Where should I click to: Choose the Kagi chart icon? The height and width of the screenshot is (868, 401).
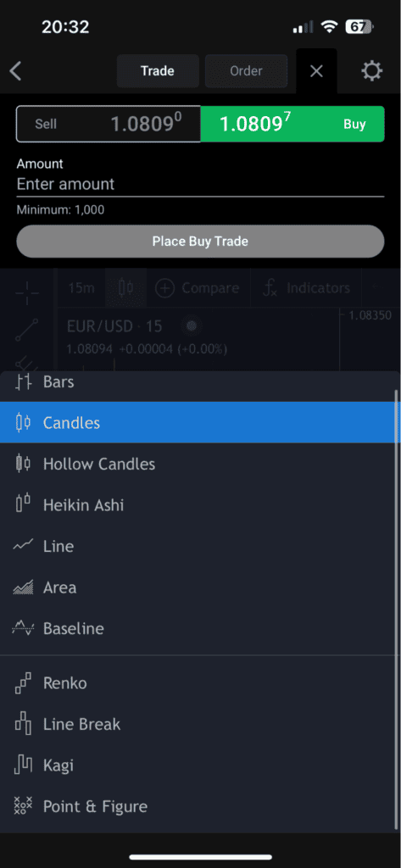[23, 765]
